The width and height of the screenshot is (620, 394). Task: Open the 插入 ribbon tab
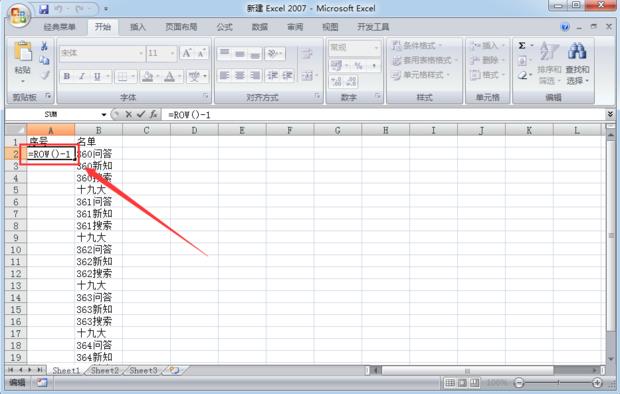pos(138,27)
